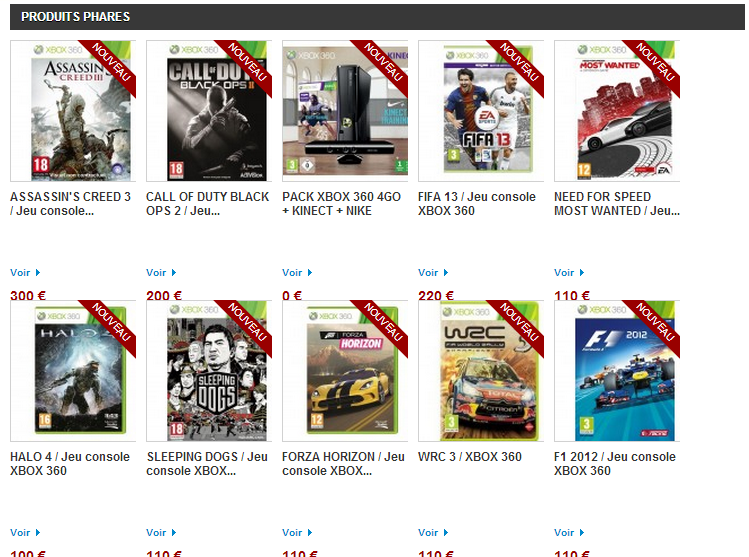Click the 110 € price of Most Wanted
749x557 pixels.
pos(572,296)
